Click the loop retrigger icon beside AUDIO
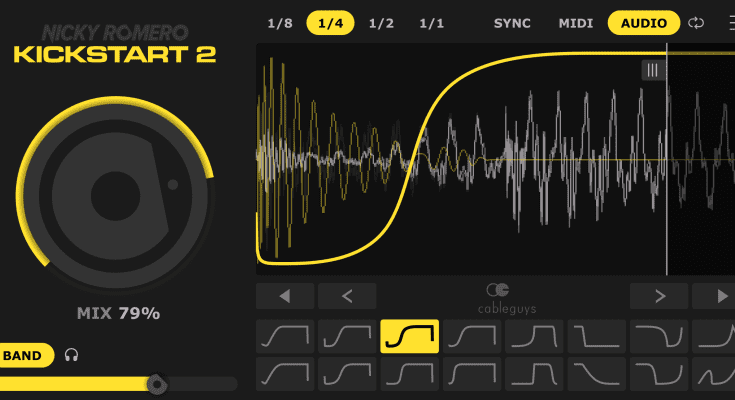The image size is (735, 400). click(697, 22)
